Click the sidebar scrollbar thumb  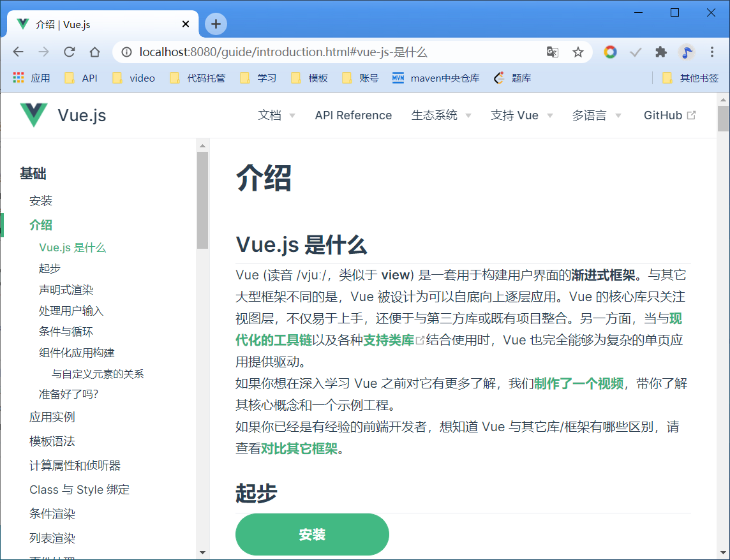pyautogui.click(x=202, y=200)
